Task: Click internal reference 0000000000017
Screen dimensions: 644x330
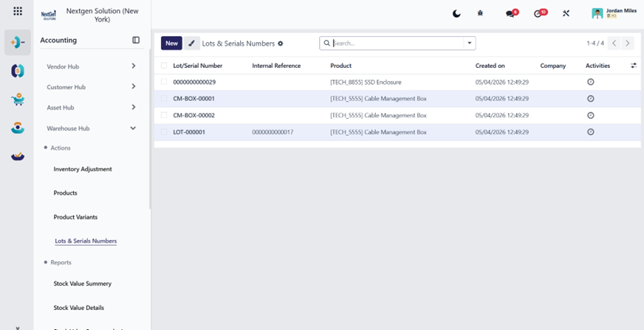Action: tap(273, 132)
